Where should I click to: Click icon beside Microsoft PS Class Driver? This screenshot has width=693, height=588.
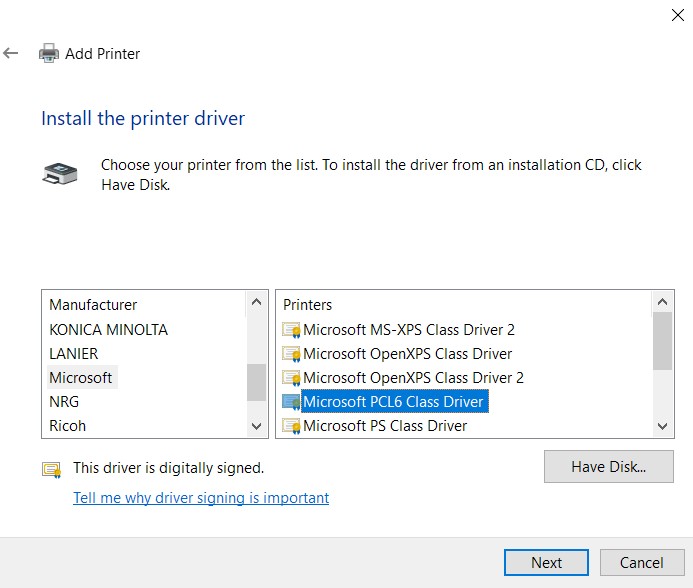click(291, 426)
